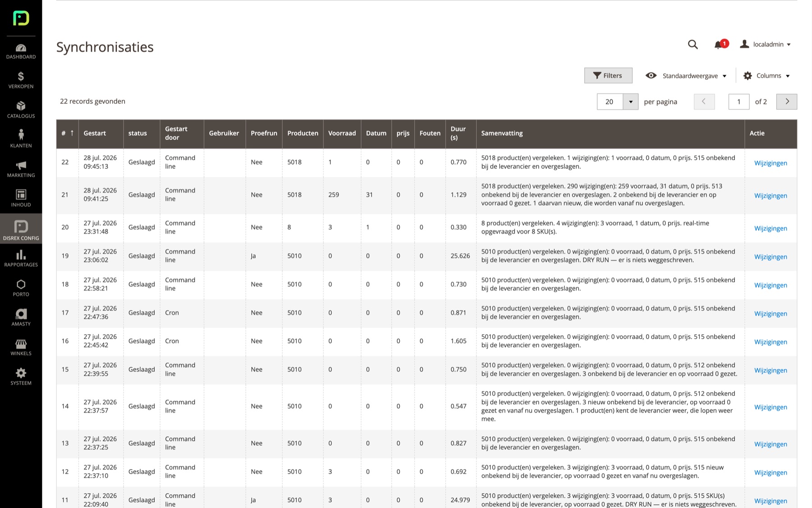The height and width of the screenshot is (508, 812).
Task: Go to the previous page arrow
Action: (704, 102)
